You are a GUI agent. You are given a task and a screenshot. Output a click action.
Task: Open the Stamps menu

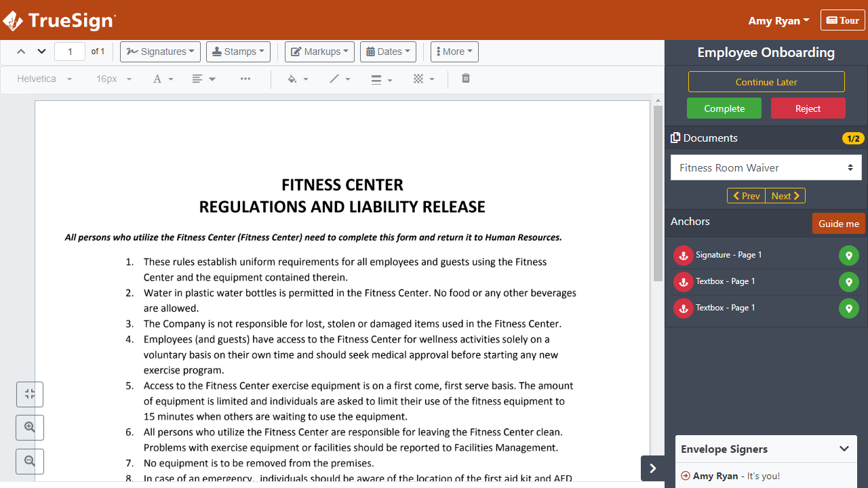click(238, 52)
